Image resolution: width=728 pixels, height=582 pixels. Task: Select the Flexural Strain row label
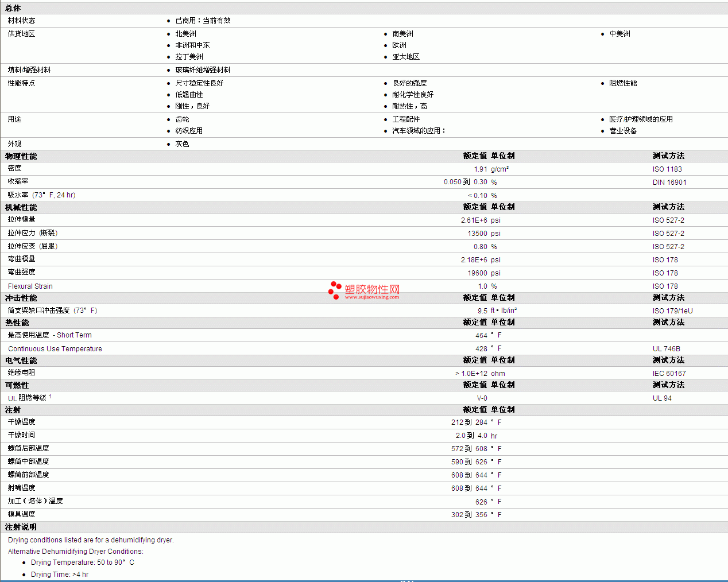coord(30,286)
